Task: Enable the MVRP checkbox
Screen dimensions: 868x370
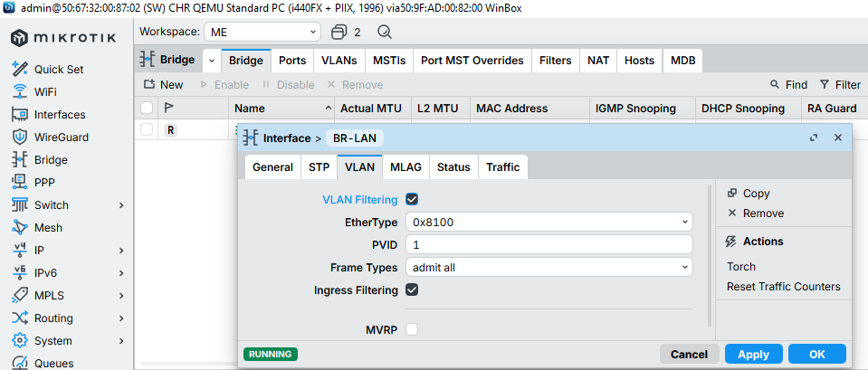Action: click(x=412, y=330)
